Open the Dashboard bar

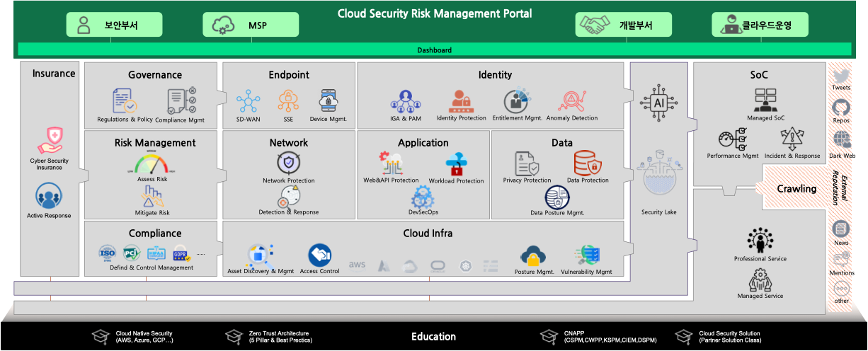click(x=434, y=50)
